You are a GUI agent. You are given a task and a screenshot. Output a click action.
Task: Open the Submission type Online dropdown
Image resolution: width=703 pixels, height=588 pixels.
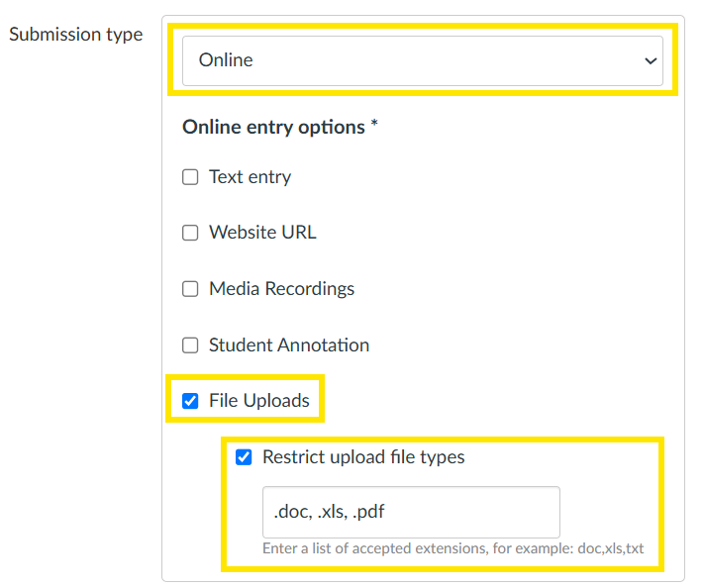point(423,60)
